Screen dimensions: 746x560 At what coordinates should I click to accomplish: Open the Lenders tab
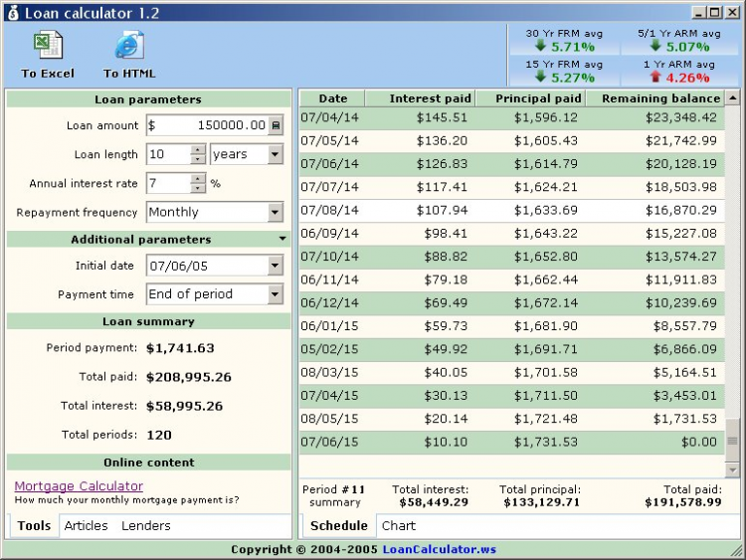pos(145,526)
